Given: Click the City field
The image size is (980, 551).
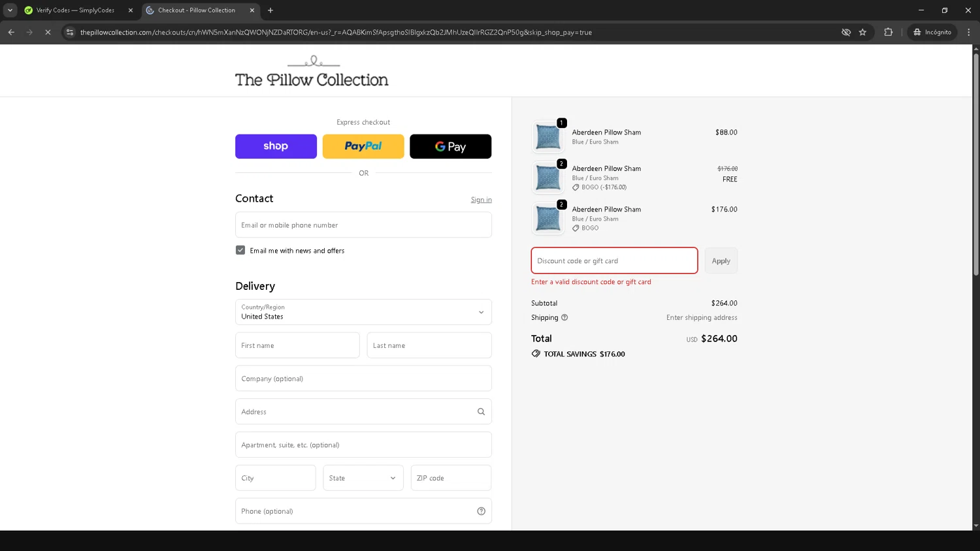Looking at the screenshot, I should 275,478.
